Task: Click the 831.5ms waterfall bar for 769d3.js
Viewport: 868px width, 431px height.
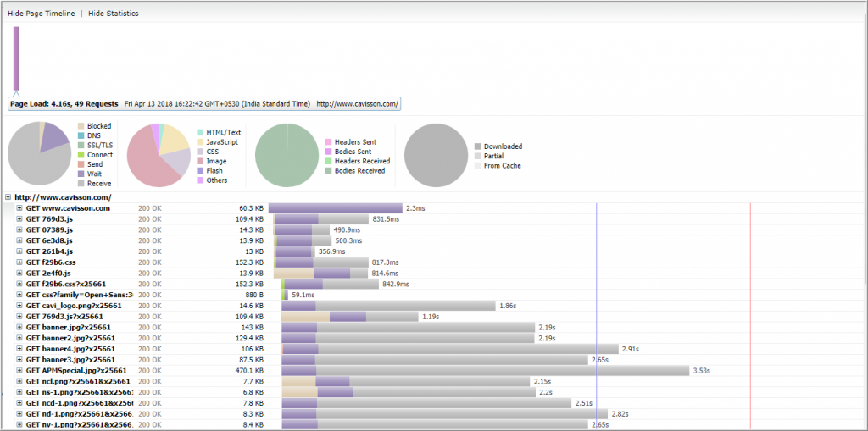Action: pyautogui.click(x=321, y=219)
